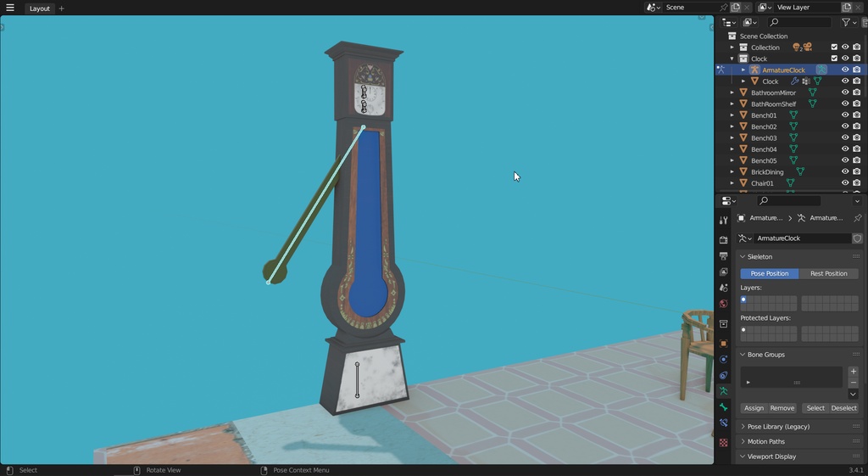Open the Texture properties tab
Screen dimensions: 868x476
pyautogui.click(x=723, y=443)
